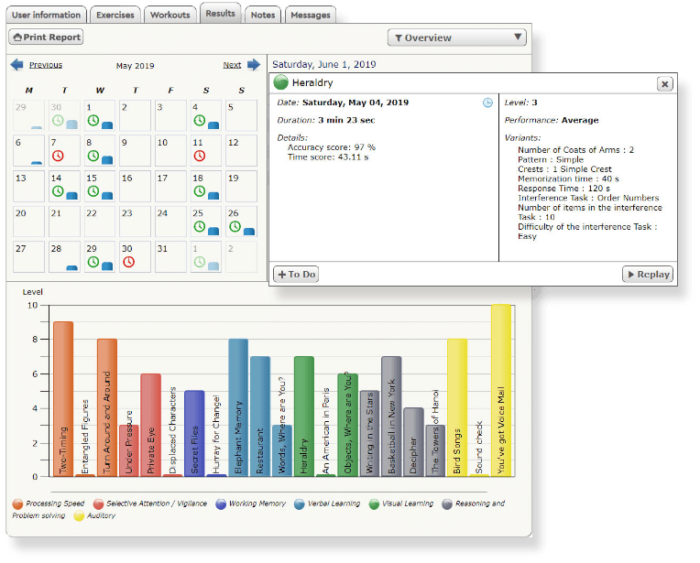Go to the Messages tab
The height and width of the screenshot is (563, 700).
click(310, 15)
